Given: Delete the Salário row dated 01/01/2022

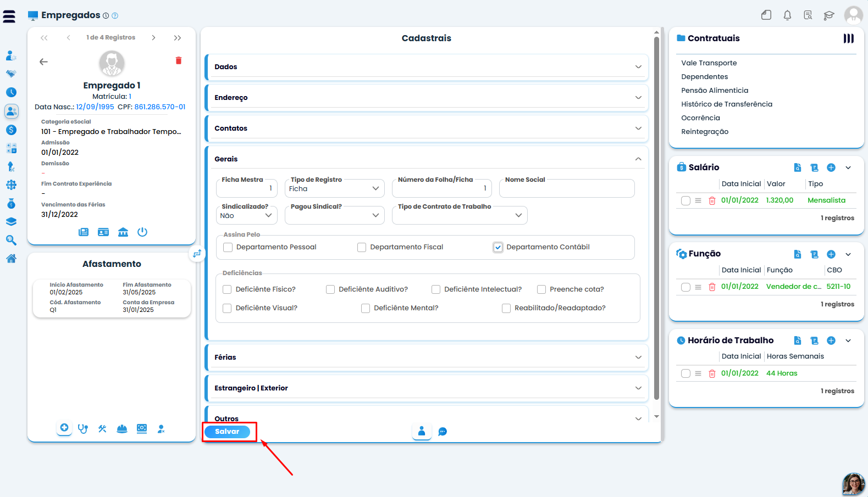Looking at the screenshot, I should tap(712, 200).
